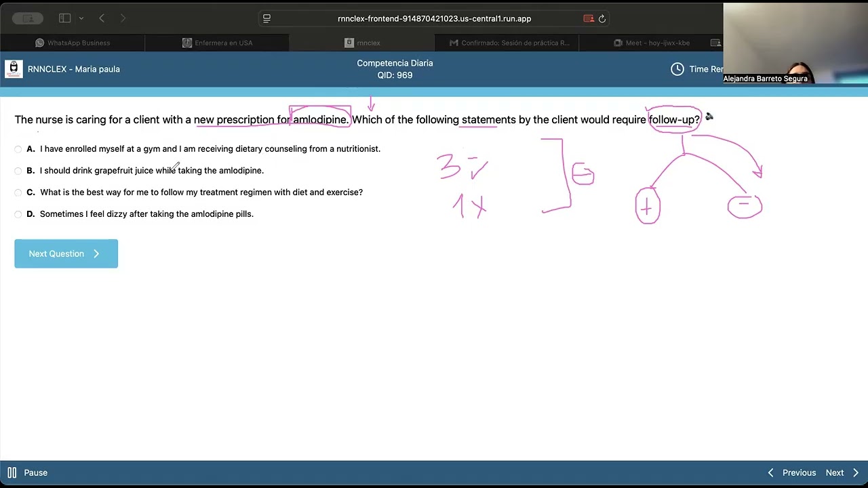Image resolution: width=868 pixels, height=488 pixels.
Task: Click the RNNCLEX logo icon in header
Action: (14, 68)
